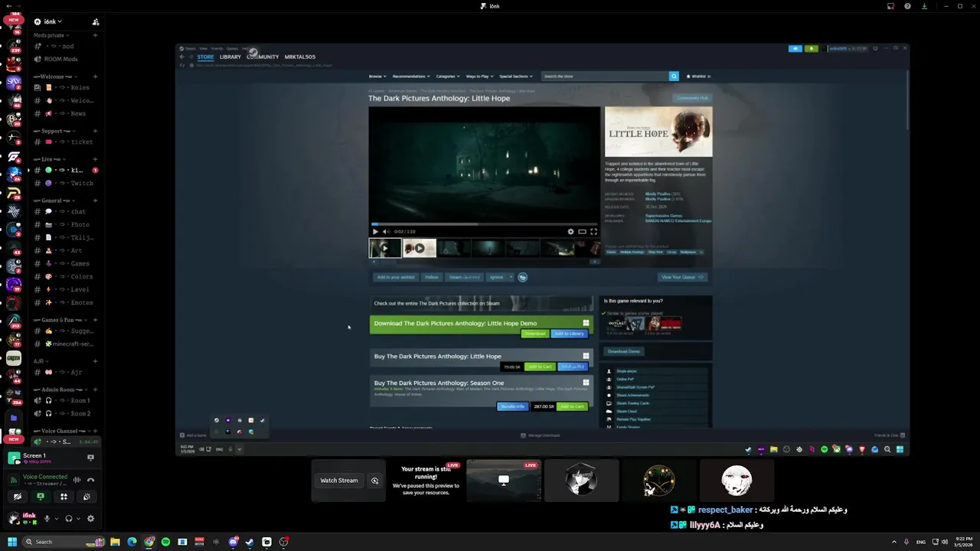
Task: Open the mod text channel
Action: pyautogui.click(x=67, y=46)
